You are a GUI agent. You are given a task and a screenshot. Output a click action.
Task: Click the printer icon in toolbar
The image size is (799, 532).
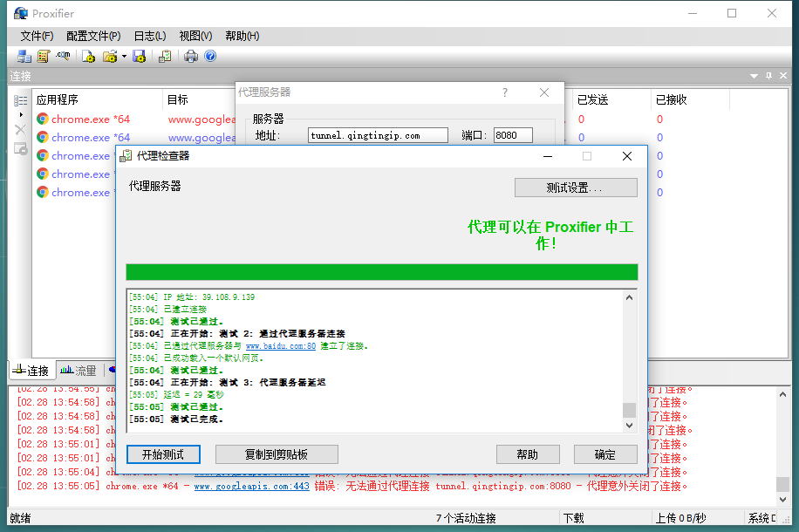tap(191, 56)
